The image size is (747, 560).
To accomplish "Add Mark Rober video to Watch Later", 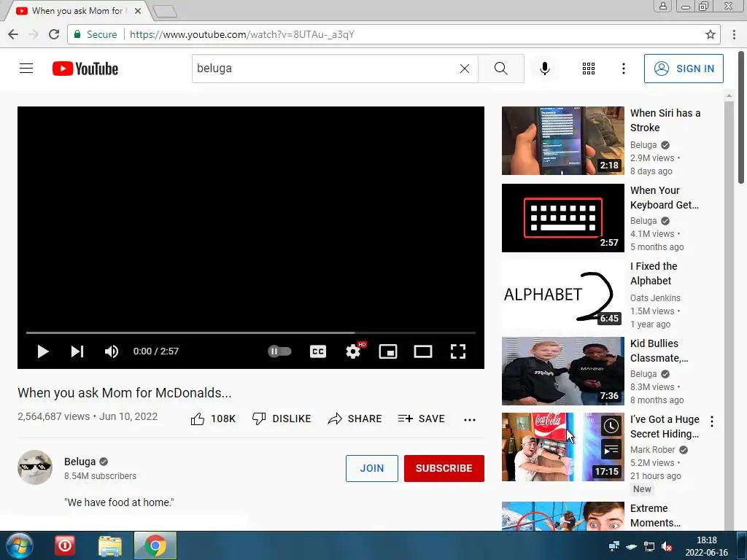I will pyautogui.click(x=611, y=426).
